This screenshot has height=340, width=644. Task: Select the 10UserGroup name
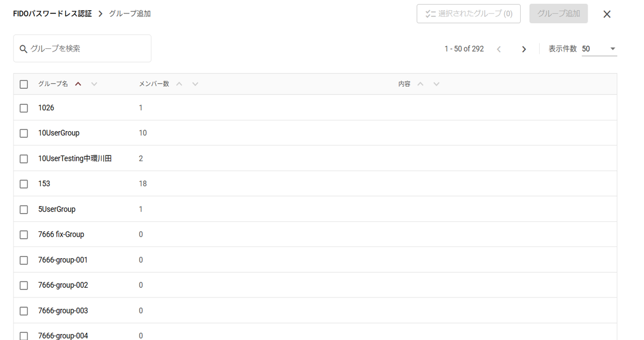click(59, 133)
